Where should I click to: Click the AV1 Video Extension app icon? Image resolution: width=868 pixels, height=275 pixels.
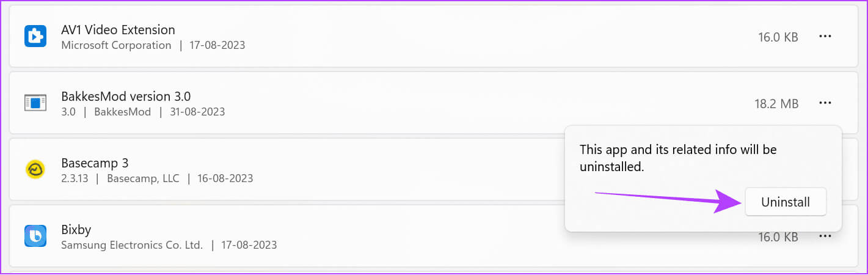(35, 37)
